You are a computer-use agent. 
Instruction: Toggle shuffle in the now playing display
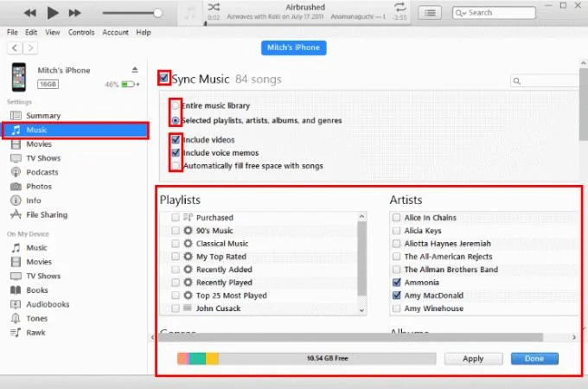pos(214,7)
